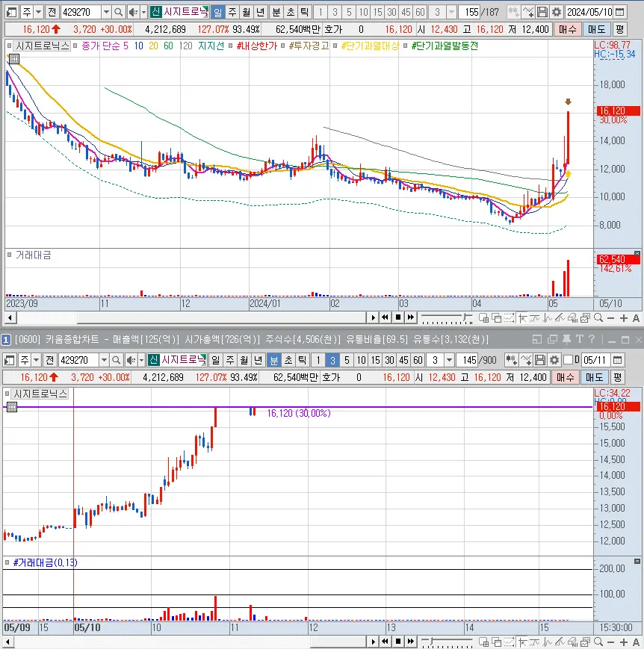Select 분 (minute) period in lower chart
Screen dimensions: 644x649
click(x=273, y=360)
